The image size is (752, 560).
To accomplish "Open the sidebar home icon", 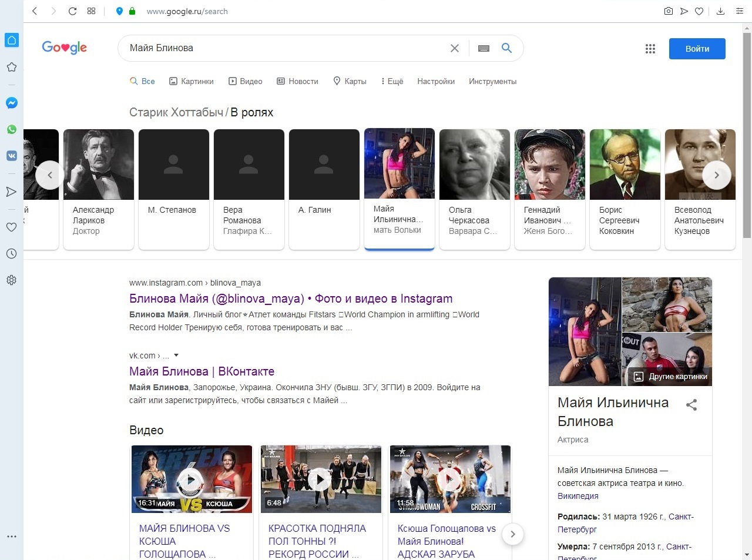I will point(11,40).
